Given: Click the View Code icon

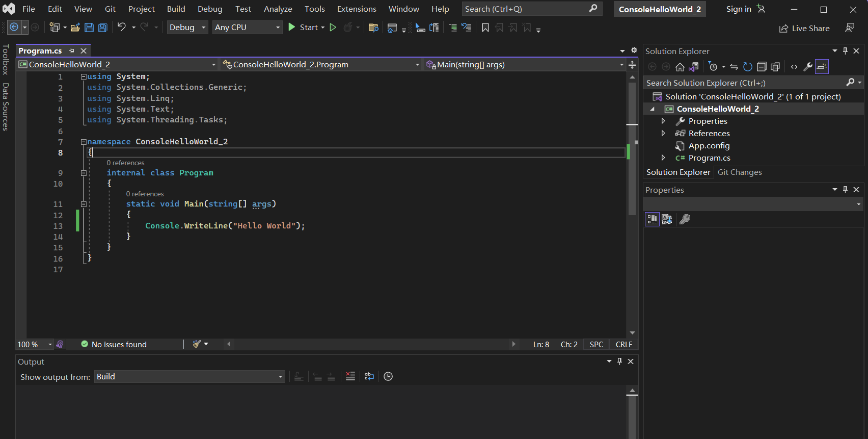Looking at the screenshot, I should point(794,67).
